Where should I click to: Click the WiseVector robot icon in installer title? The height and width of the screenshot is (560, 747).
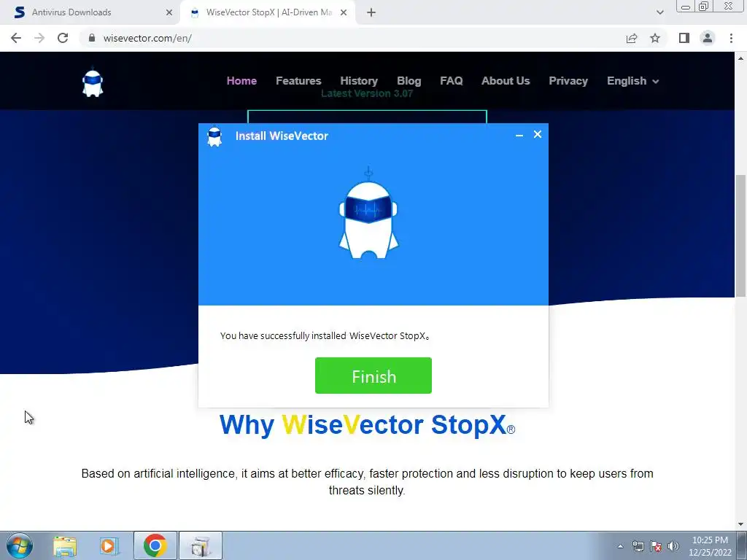click(x=214, y=136)
